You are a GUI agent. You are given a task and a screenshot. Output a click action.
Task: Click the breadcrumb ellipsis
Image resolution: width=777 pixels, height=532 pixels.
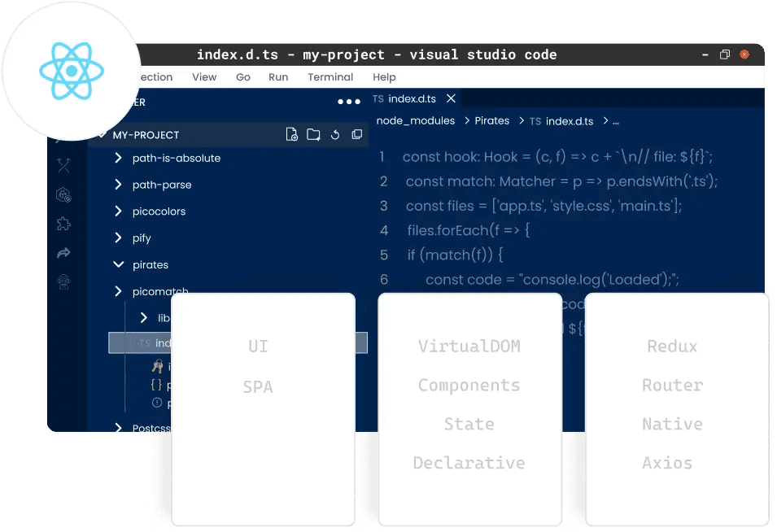pyautogui.click(x=615, y=121)
